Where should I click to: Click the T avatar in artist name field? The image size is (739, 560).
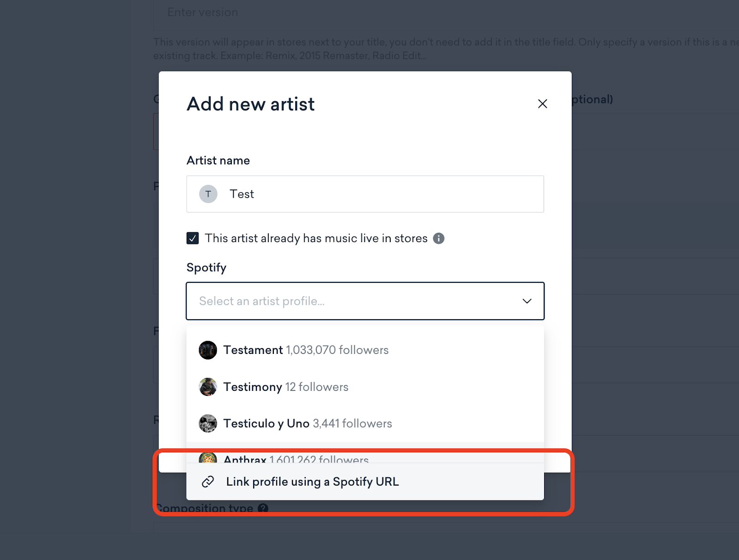click(x=208, y=194)
